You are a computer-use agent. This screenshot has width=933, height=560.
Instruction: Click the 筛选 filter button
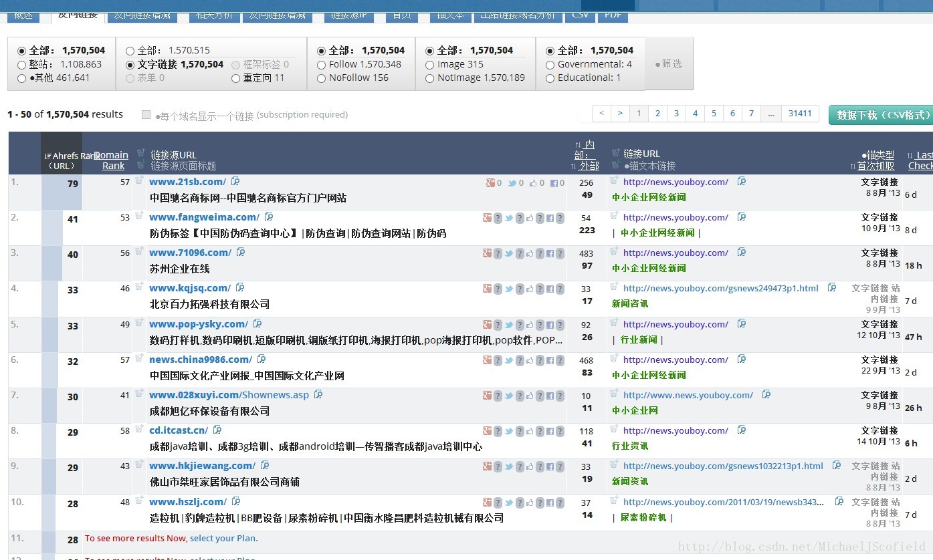[669, 64]
